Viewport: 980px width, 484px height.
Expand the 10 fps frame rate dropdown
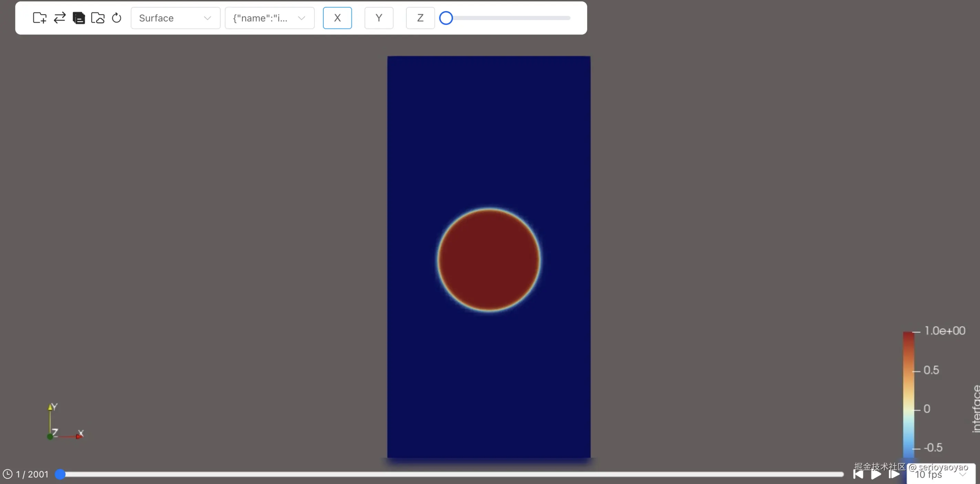coord(940,475)
